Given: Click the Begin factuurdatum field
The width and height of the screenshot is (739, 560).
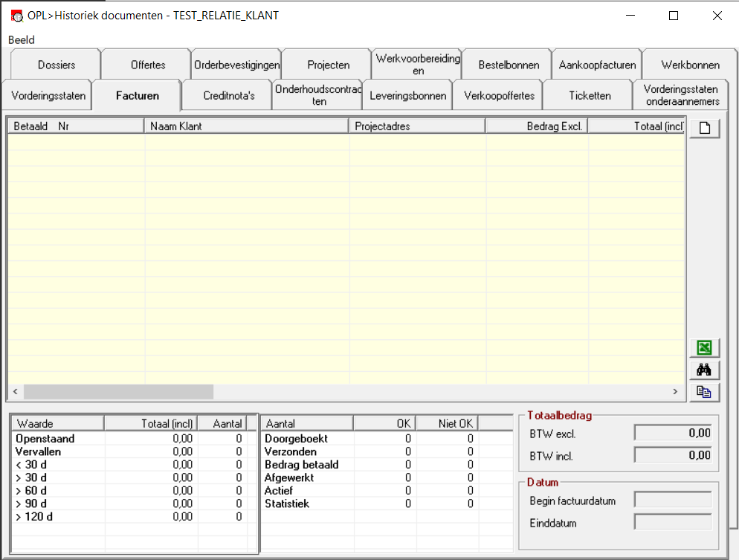Looking at the screenshot, I should (x=673, y=500).
